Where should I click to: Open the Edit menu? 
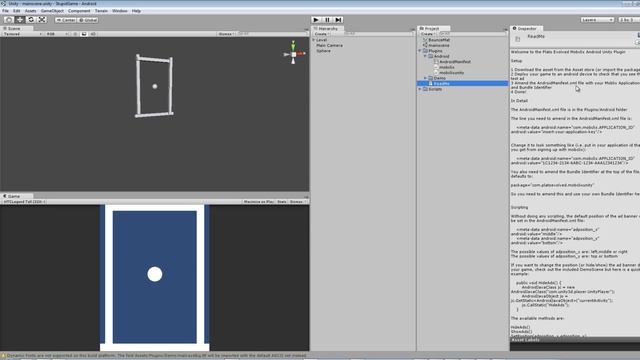pyautogui.click(x=16, y=11)
